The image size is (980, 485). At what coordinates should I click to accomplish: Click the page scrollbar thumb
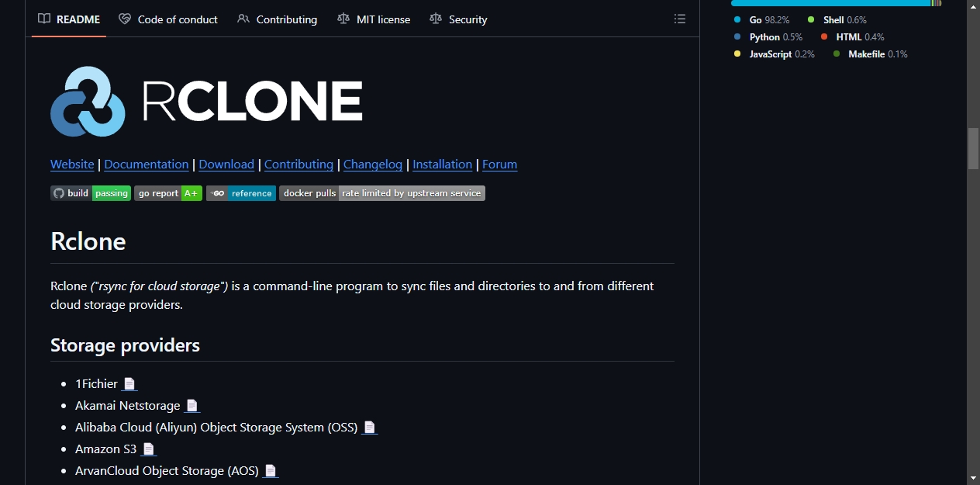(x=973, y=148)
